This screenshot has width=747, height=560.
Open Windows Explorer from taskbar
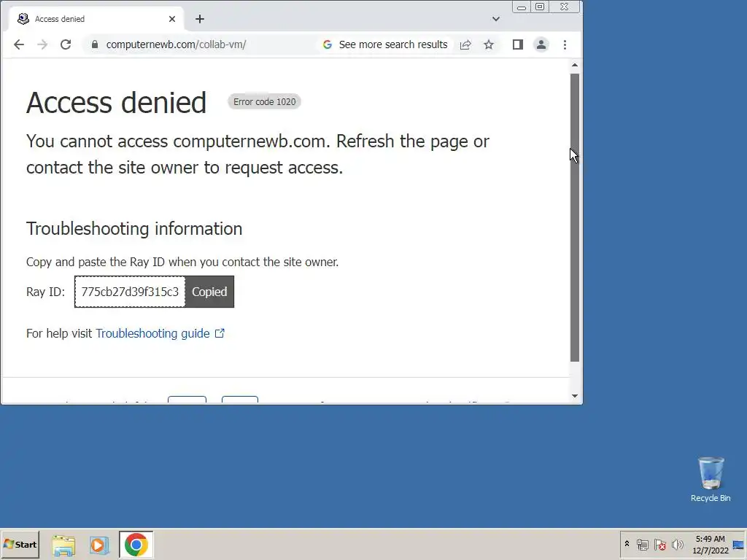[x=64, y=545]
